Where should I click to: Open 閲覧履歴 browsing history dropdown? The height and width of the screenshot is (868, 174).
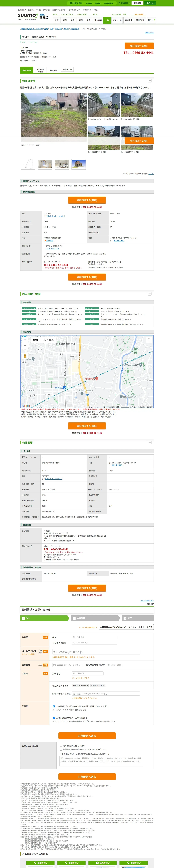(124, 3)
